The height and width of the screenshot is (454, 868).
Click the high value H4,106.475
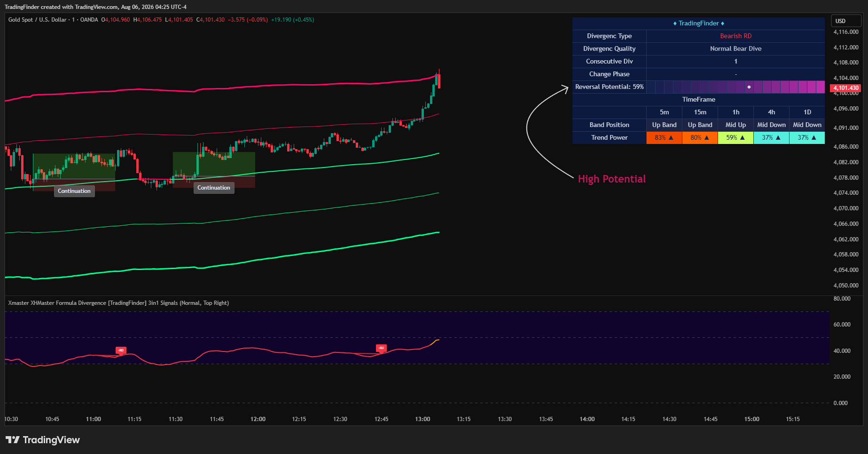[148, 20]
